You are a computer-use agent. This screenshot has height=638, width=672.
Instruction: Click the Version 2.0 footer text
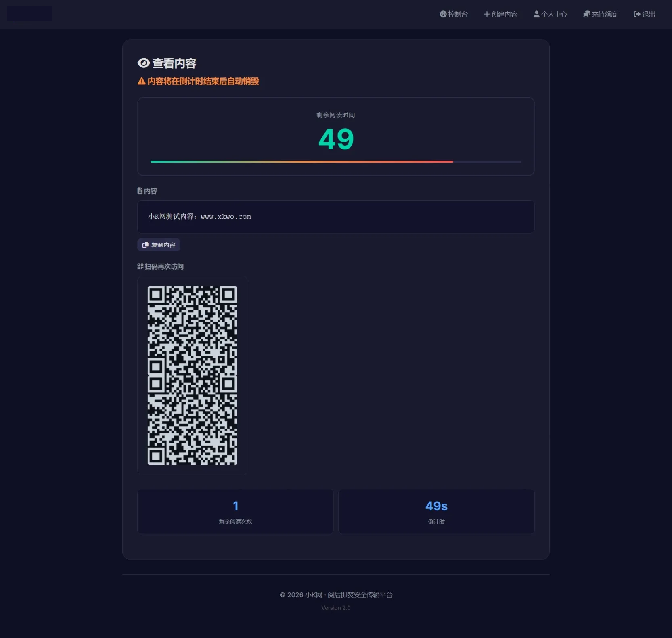pos(336,608)
